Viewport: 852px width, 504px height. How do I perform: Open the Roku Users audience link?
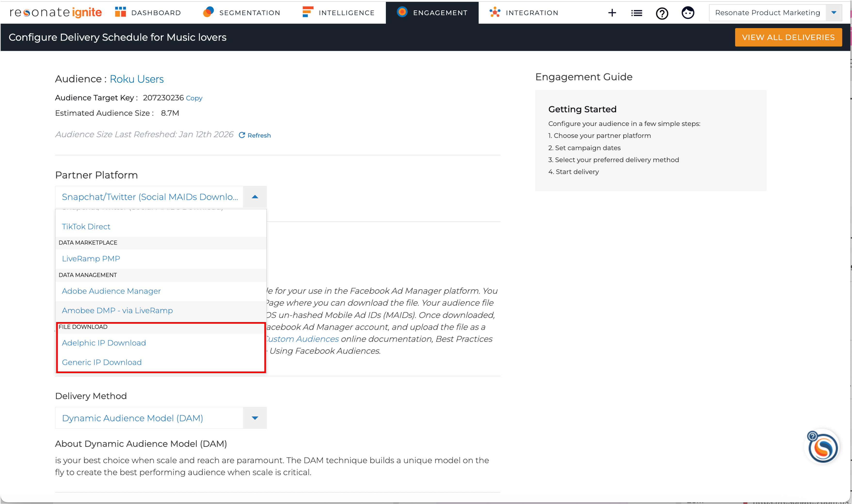pos(136,79)
